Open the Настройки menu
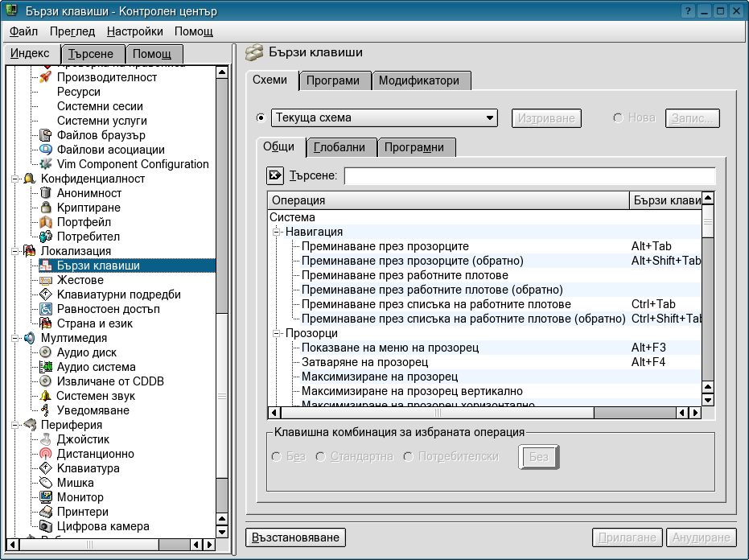749x560 pixels. (134, 31)
